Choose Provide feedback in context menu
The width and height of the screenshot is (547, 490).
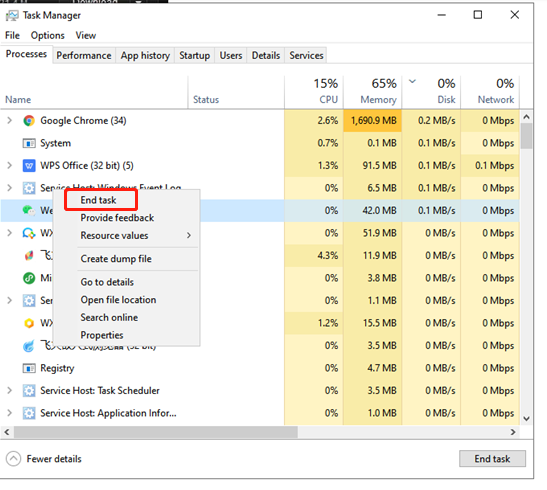(x=117, y=218)
